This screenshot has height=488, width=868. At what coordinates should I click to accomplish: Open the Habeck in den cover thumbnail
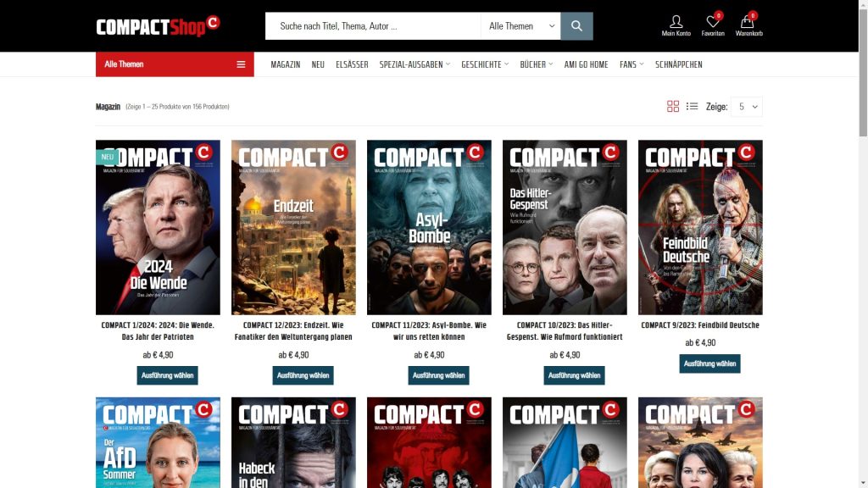tap(293, 442)
